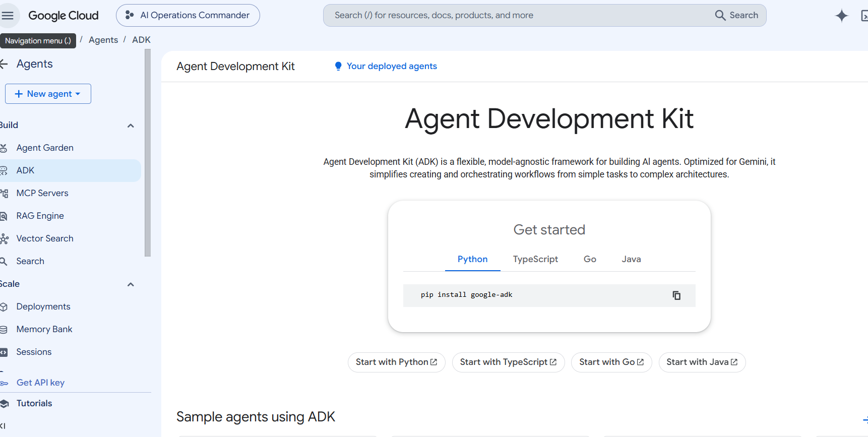The width and height of the screenshot is (868, 437).
Task: Switch to the Java tab
Action: [631, 259]
